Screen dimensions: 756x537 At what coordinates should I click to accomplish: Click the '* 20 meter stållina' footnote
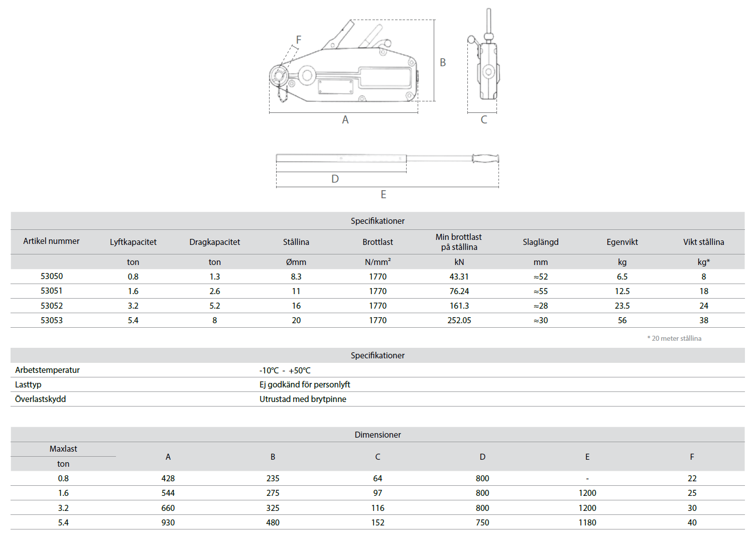(674, 338)
